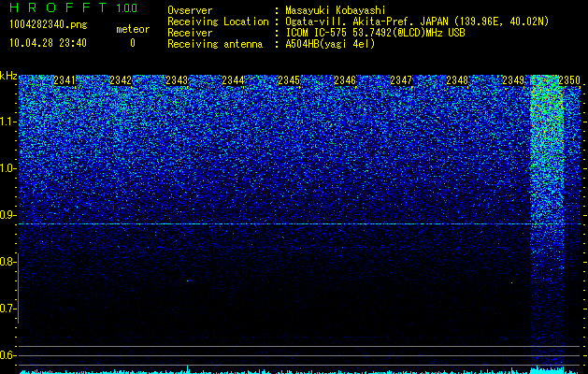Click time marker 2341
Viewport: 588px width, 374px height.
coord(65,80)
